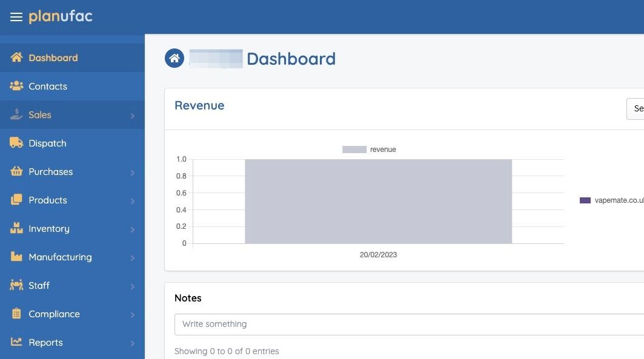Expand the Staff submenu chevron
The image size is (644, 359).
click(x=133, y=286)
